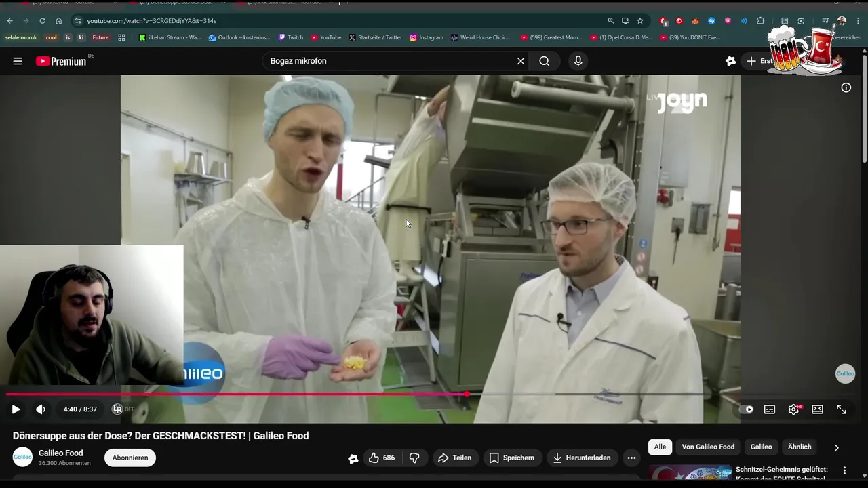
Task: Click the Abonnieren subscribe button
Action: (x=130, y=457)
